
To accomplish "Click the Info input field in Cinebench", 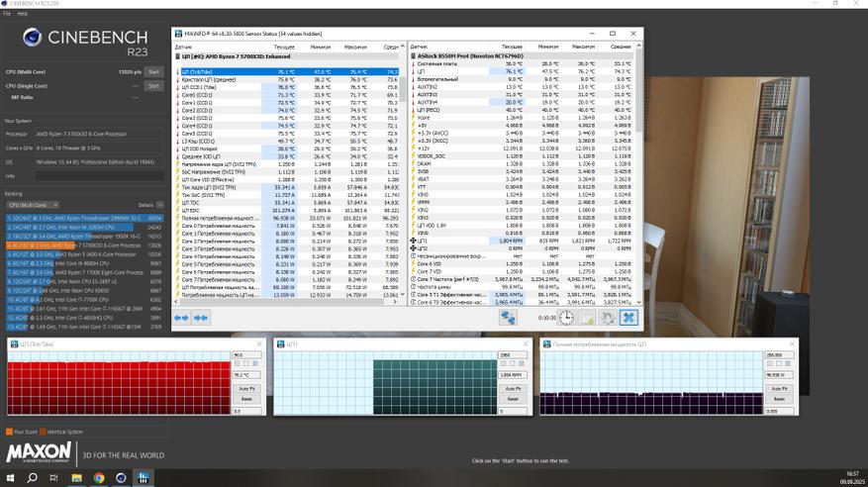I will 99,176.
